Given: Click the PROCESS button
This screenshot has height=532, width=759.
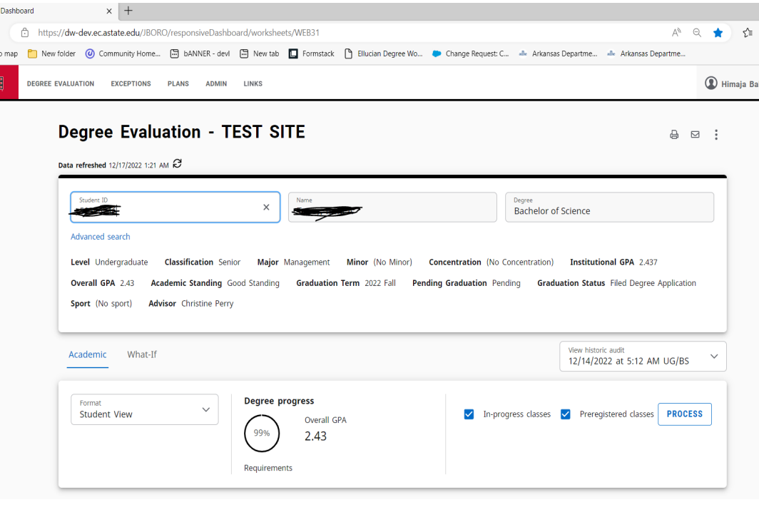Looking at the screenshot, I should (685, 414).
